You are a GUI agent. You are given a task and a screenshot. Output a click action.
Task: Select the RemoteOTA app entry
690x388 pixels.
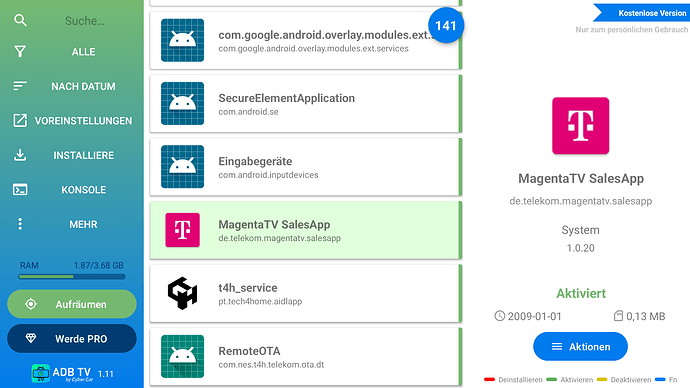[306, 357]
